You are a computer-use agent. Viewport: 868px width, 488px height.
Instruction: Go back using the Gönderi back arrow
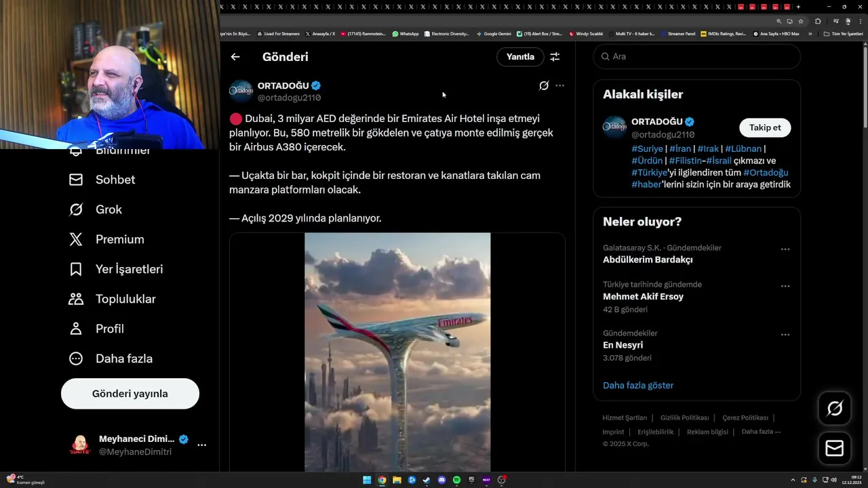point(235,57)
